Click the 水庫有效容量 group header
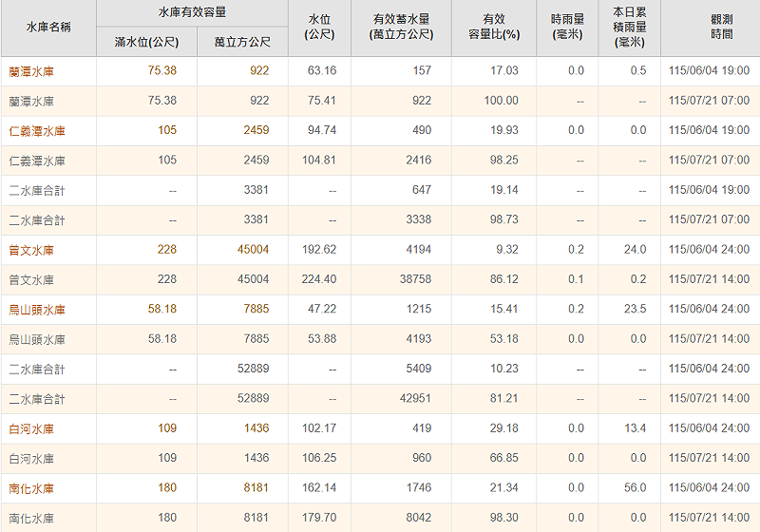This screenshot has width=760, height=532. (193, 12)
